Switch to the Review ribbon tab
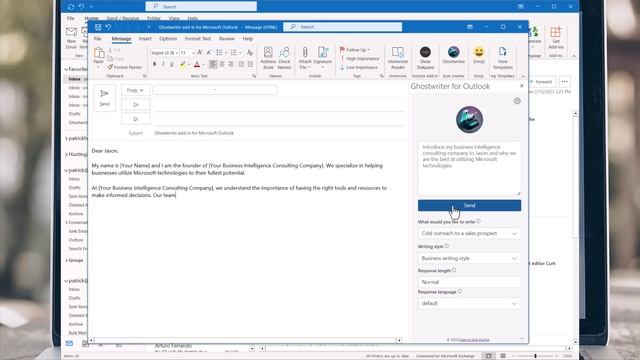640x360 pixels. click(227, 39)
